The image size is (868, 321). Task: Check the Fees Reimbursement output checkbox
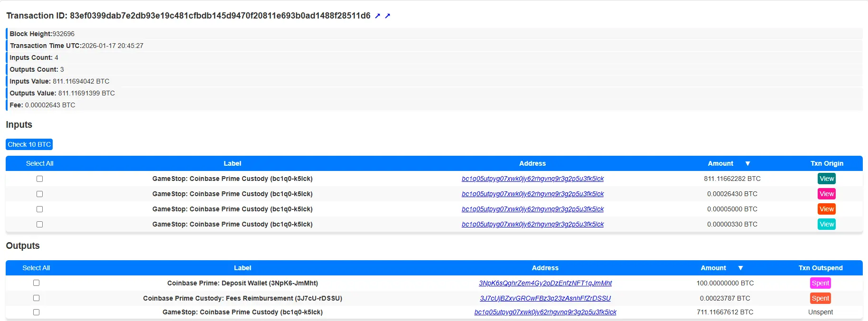[x=36, y=298]
